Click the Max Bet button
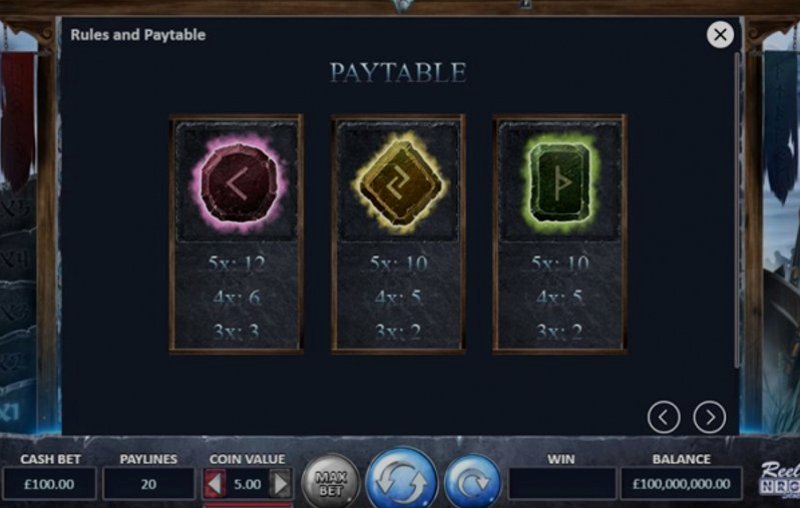The height and width of the screenshot is (508, 800). [x=331, y=482]
